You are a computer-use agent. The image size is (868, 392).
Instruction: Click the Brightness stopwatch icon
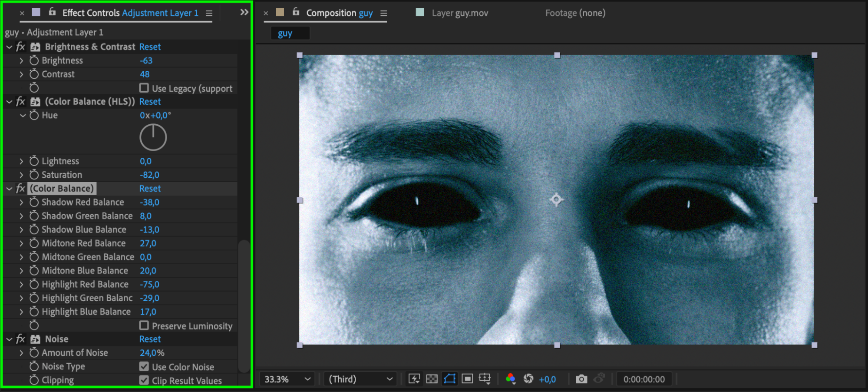(34, 60)
